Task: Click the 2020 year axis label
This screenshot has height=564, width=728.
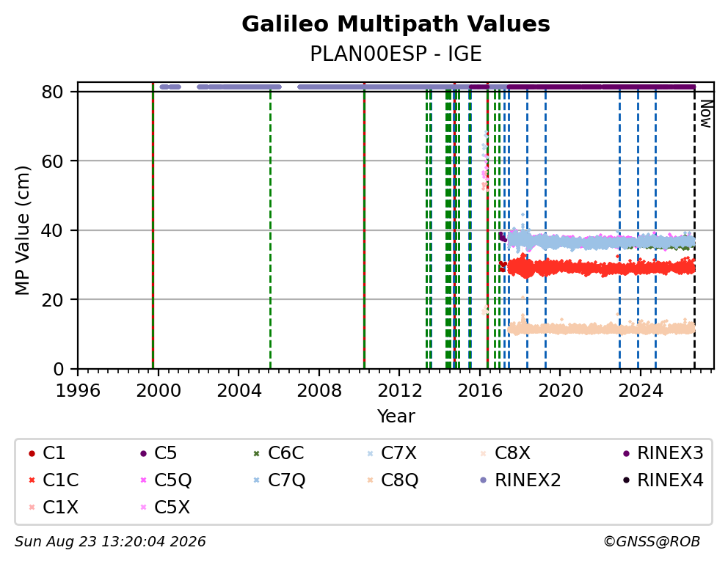Action: (x=561, y=390)
